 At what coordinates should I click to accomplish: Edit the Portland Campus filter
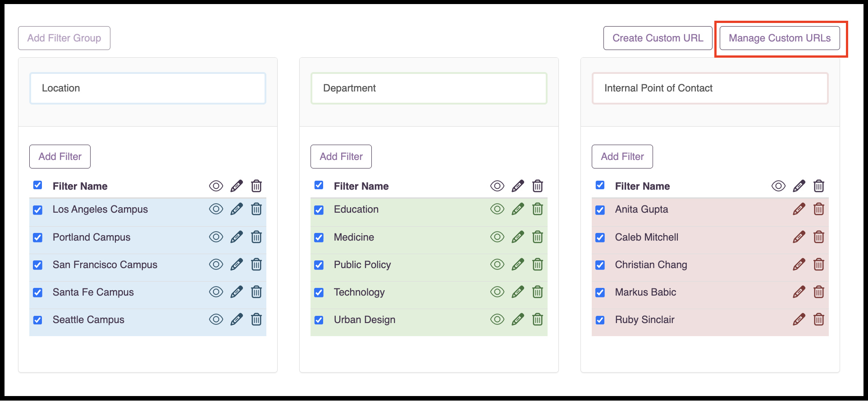(x=236, y=237)
